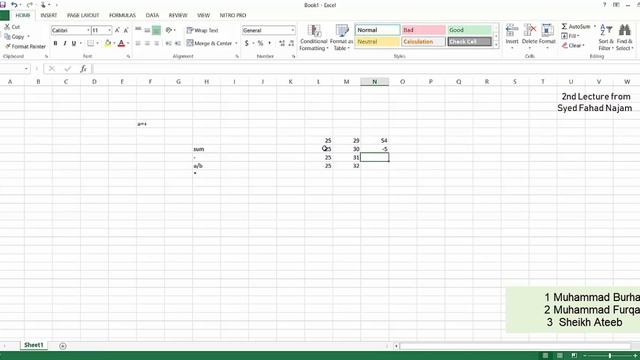Redo the last undone action
Viewport: 640px width, 360px height.
pyautogui.click(x=29, y=5)
